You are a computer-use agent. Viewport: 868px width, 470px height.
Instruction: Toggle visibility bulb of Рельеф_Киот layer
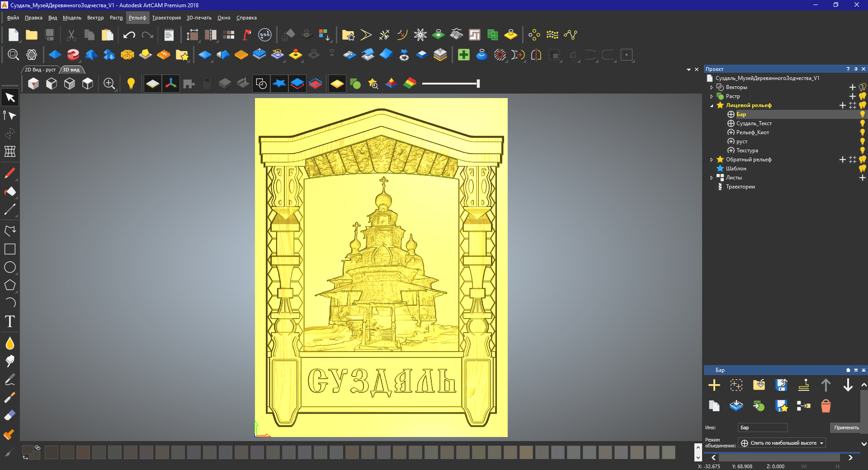863,132
